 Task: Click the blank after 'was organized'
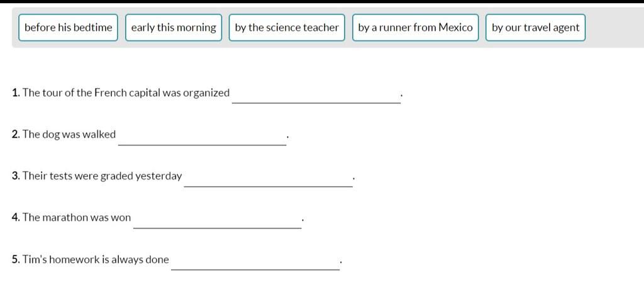(x=316, y=96)
